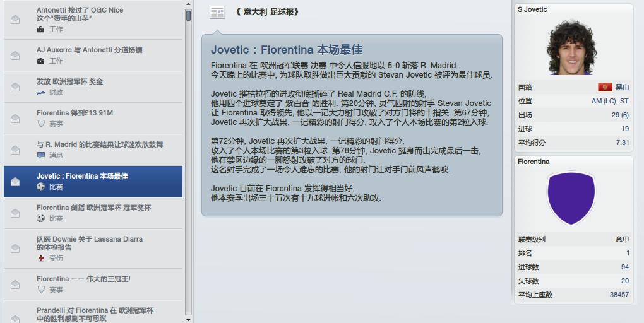This screenshot has width=644, height=323.
Task: Click newspaper icon beside 意大利 足球报
Action: pos(217,13)
